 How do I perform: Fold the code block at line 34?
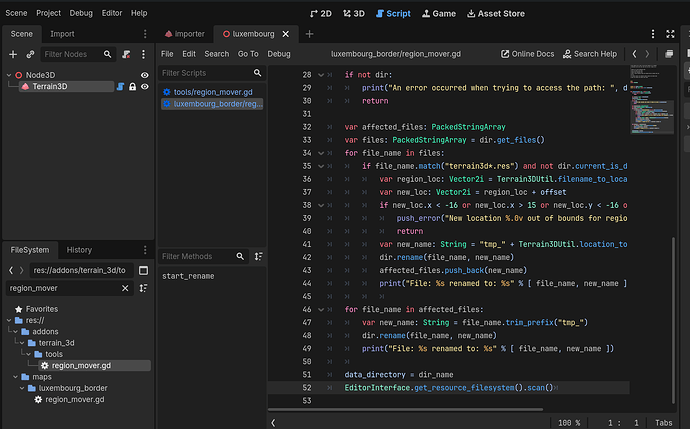[x=321, y=153]
